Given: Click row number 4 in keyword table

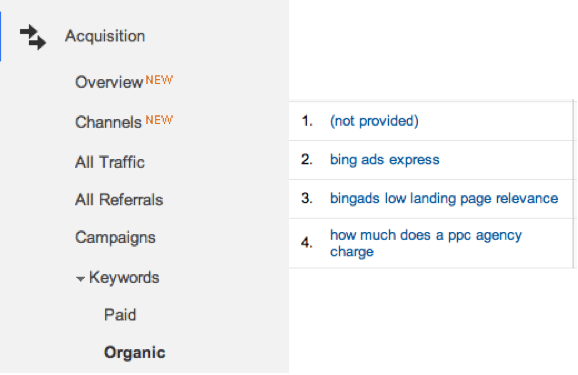Looking at the screenshot, I should (307, 243).
